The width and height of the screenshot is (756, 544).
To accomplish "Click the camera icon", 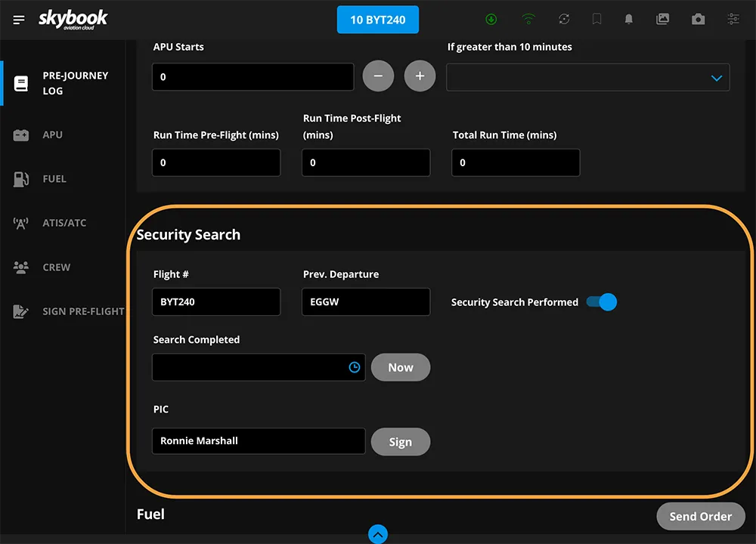I will coord(698,20).
